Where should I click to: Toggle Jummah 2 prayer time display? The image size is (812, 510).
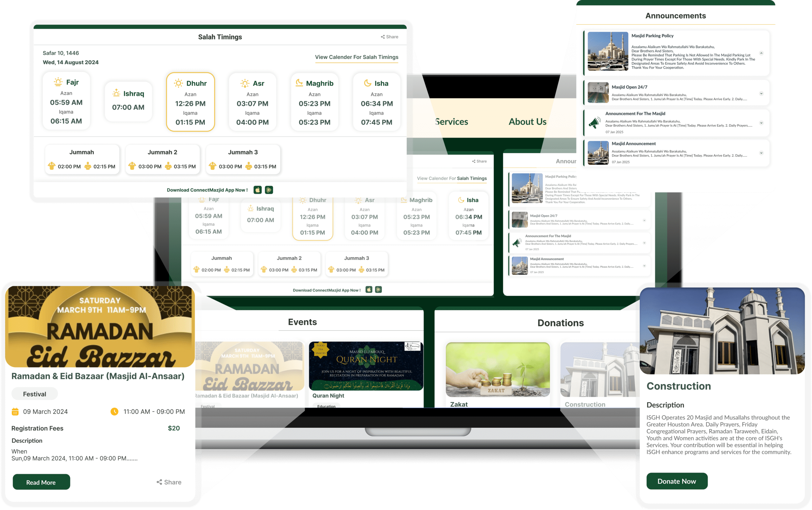coord(161,159)
